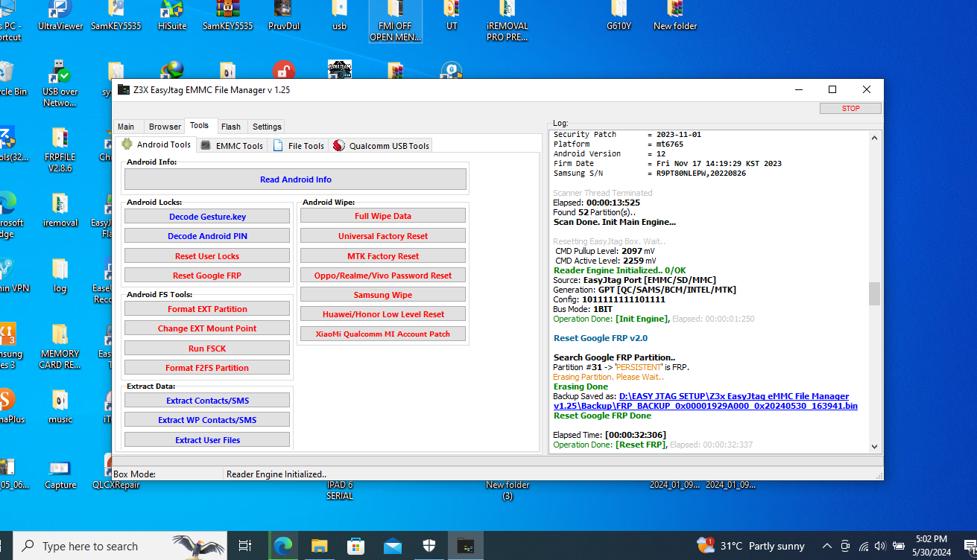Open the volume control in system tray
The height and width of the screenshot is (560, 977).
pyautogui.click(x=880, y=546)
